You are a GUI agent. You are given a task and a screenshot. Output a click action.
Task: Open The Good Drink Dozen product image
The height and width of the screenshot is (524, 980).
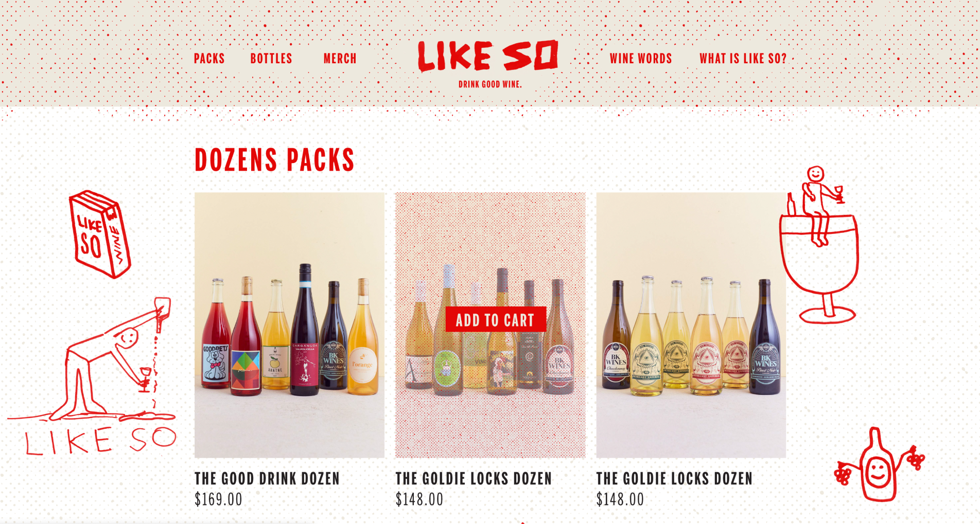pyautogui.click(x=289, y=325)
